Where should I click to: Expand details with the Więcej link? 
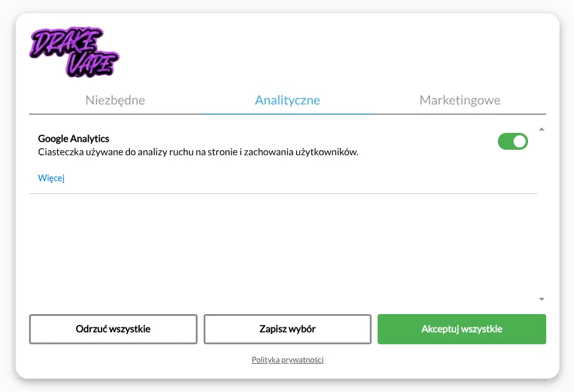click(x=51, y=178)
